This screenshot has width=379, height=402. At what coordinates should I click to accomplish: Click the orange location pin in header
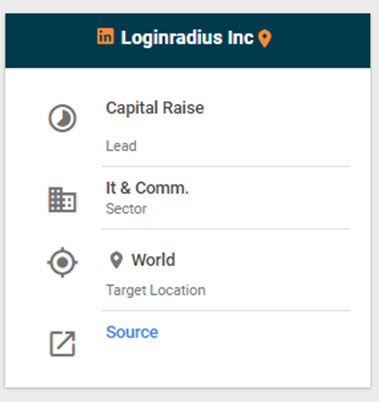click(265, 39)
